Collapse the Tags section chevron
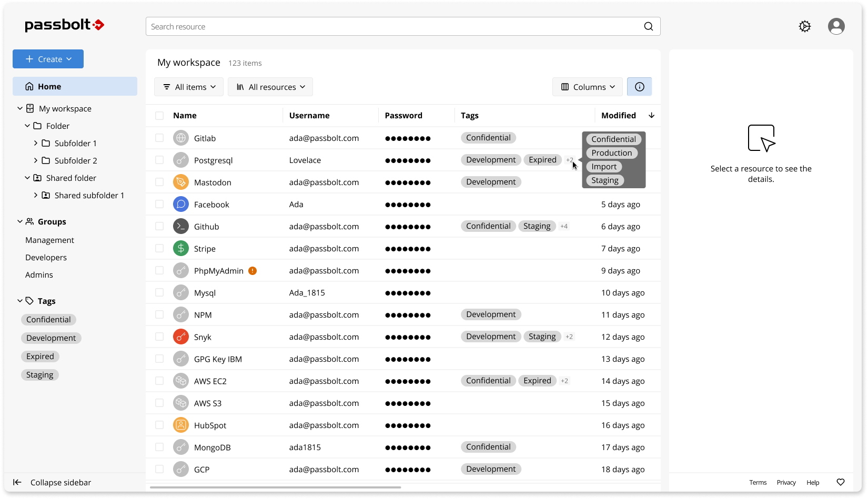The image size is (868, 499). click(x=20, y=301)
